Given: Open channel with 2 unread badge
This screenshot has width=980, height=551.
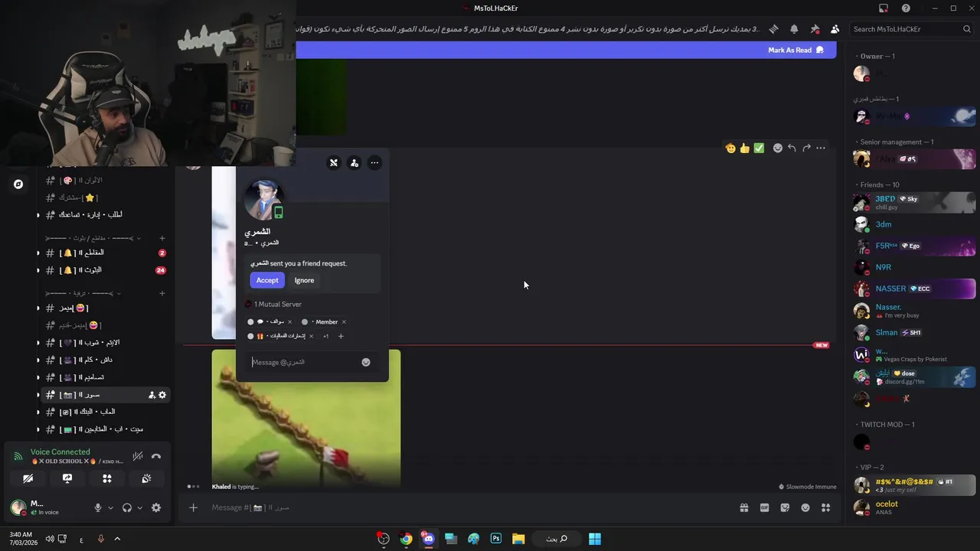Looking at the screenshot, I should 105,253.
